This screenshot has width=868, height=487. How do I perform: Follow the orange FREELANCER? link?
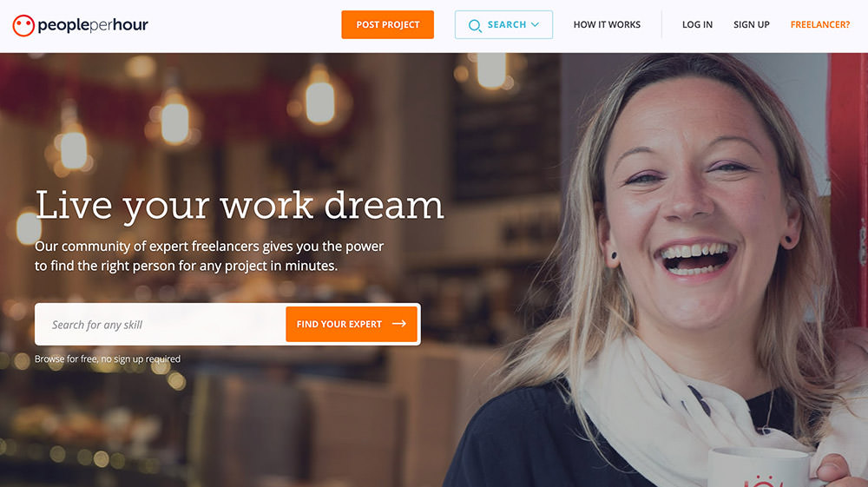[820, 25]
